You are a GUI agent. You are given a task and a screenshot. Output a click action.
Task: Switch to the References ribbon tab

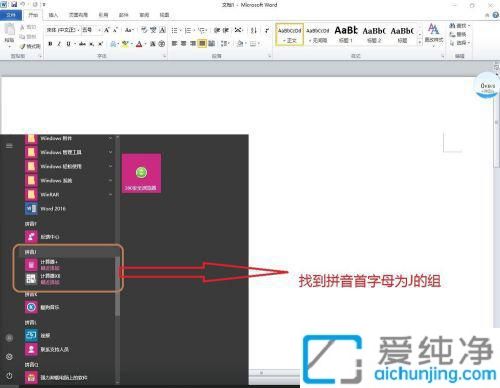(x=103, y=15)
